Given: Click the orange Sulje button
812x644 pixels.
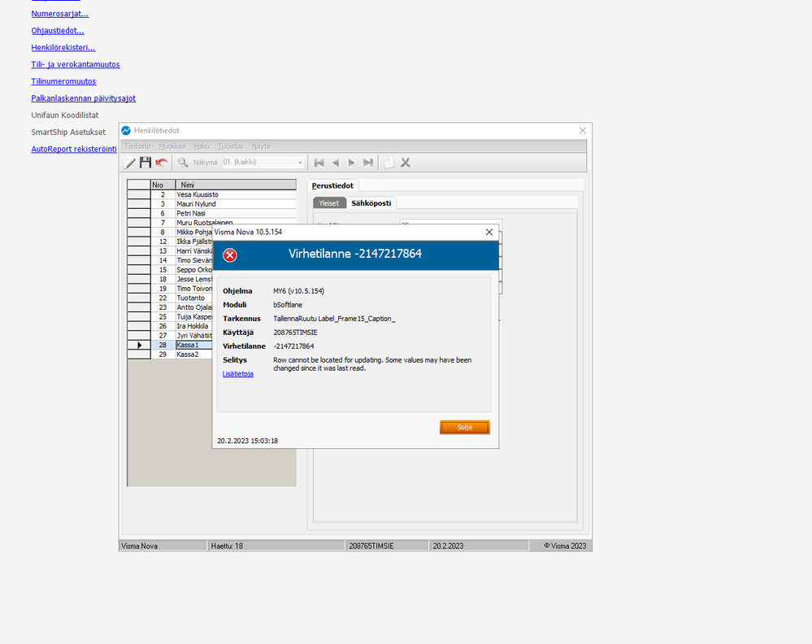Looking at the screenshot, I should tap(464, 427).
